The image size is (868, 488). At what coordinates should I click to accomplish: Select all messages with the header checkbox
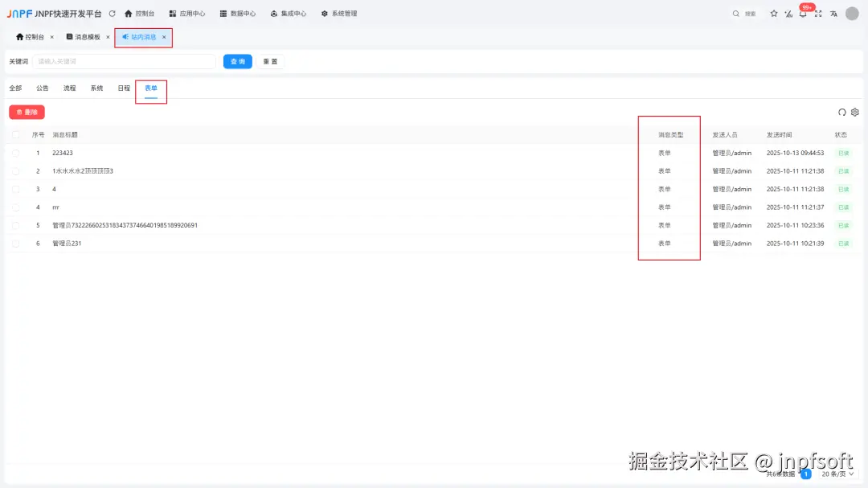17,134
